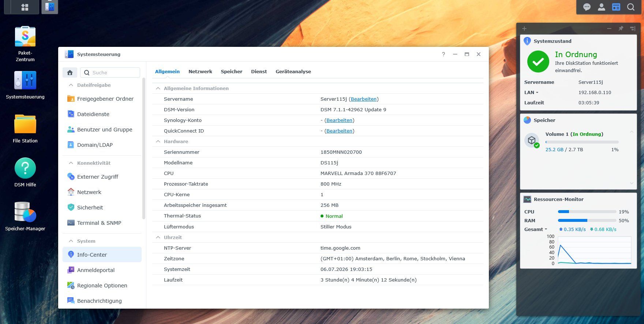Open Anmeldeportal settings
This screenshot has height=324, width=644.
pyautogui.click(x=102, y=270)
